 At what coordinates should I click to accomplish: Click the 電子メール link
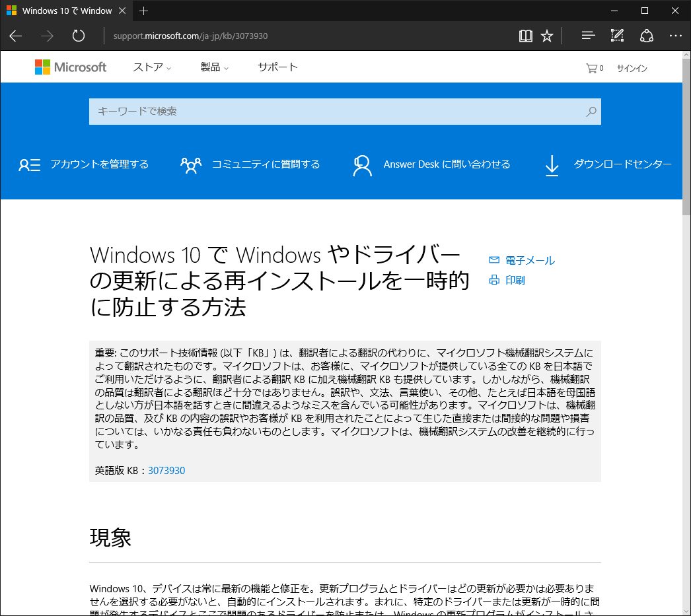click(529, 261)
